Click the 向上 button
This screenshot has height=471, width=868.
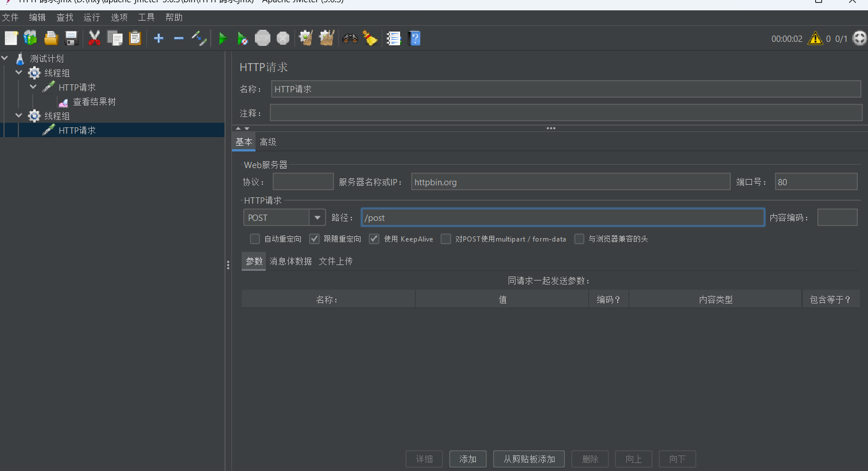pyautogui.click(x=634, y=459)
